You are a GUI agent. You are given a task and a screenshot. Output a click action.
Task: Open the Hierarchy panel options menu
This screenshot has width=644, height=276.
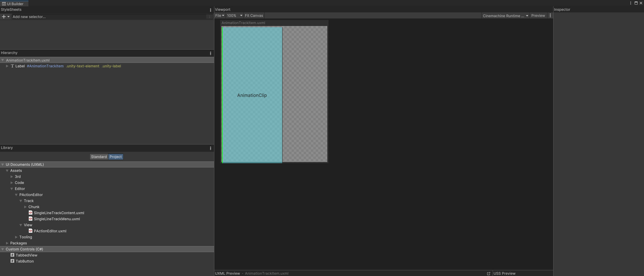(x=210, y=53)
